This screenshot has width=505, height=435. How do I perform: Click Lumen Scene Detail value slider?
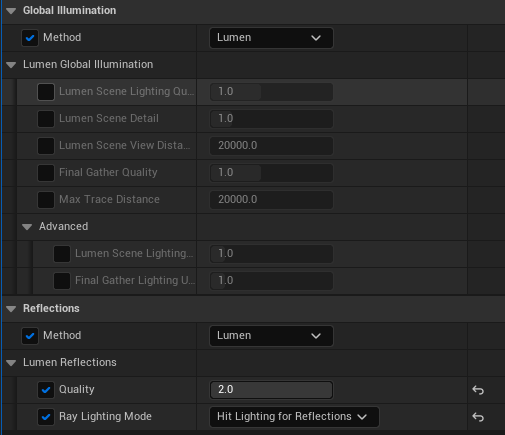[x=271, y=119]
